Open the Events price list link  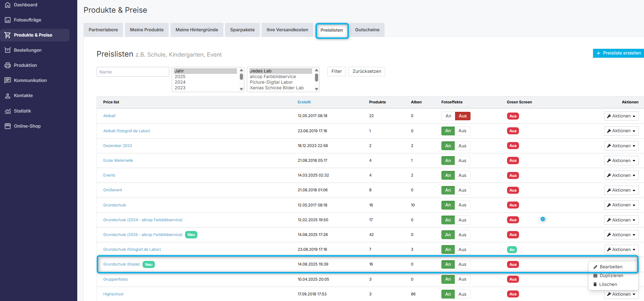pos(109,175)
